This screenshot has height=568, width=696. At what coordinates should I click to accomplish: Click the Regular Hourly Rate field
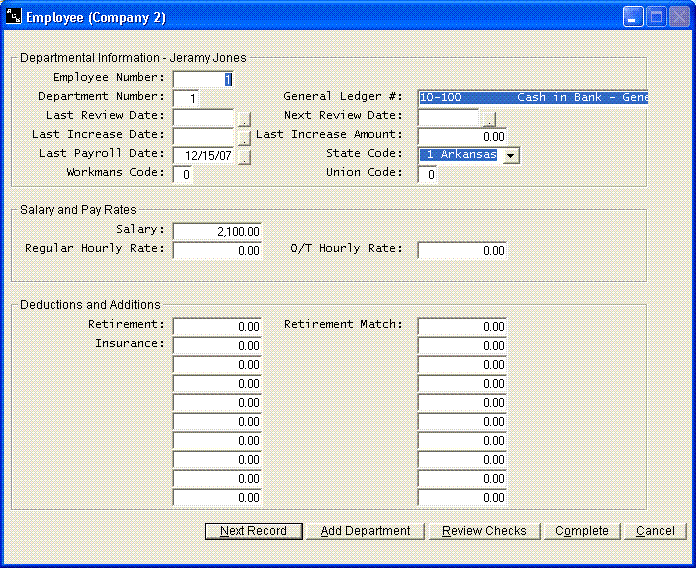[x=217, y=250]
